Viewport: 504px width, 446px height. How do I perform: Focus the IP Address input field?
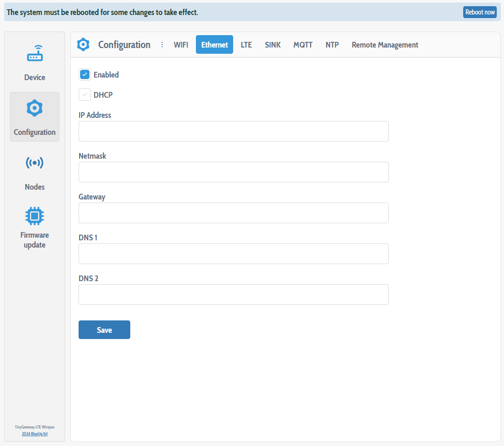coord(233,131)
